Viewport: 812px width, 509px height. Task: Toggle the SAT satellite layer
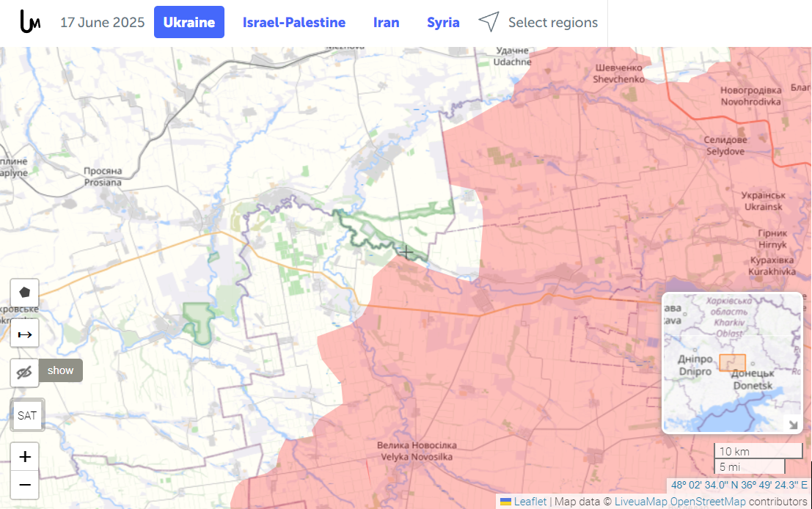coord(27,415)
